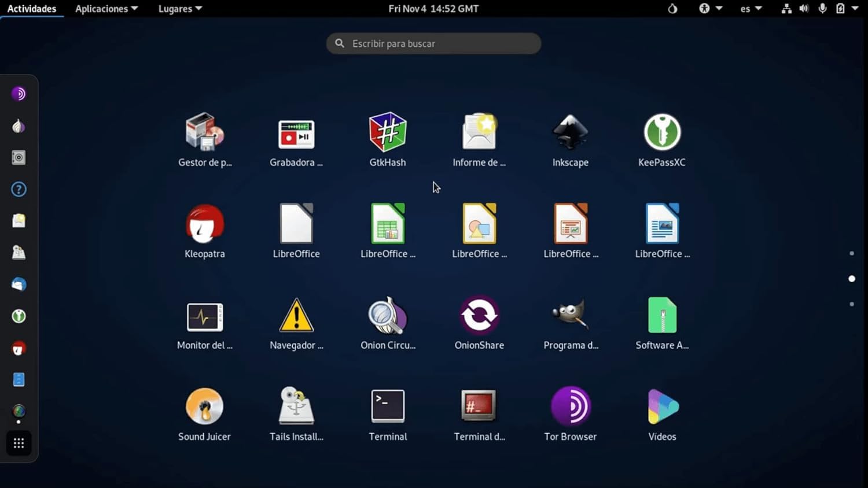Screen dimensions: 868x488
Task: Open the safe icon in the dock
Action: (19, 158)
